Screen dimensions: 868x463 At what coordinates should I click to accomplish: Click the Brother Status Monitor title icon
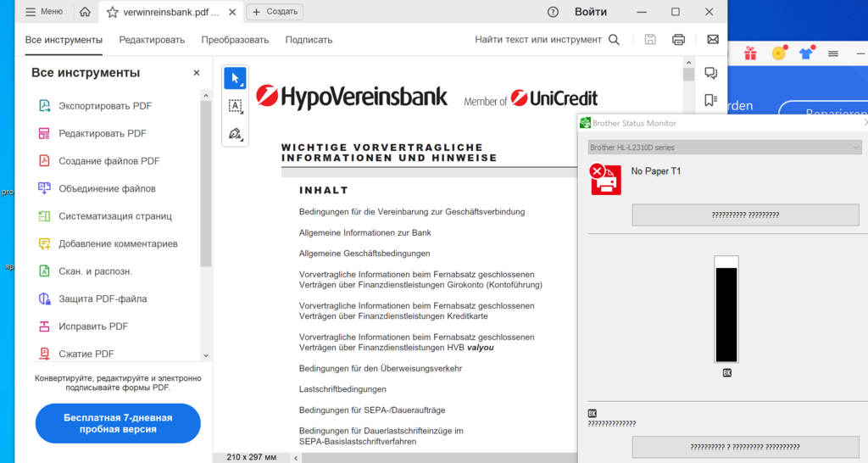pyautogui.click(x=585, y=123)
